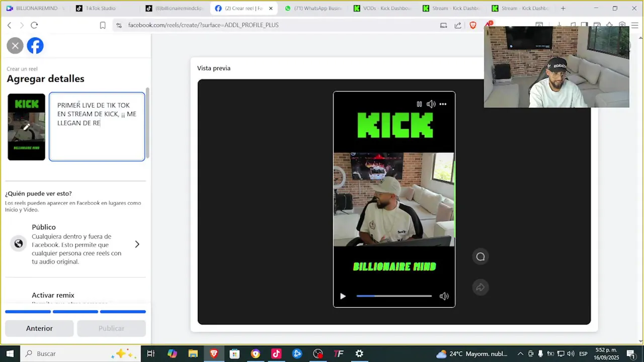Open Brave Shields lion icon
Image resolution: width=644 pixels, height=362 pixels.
tap(473, 25)
